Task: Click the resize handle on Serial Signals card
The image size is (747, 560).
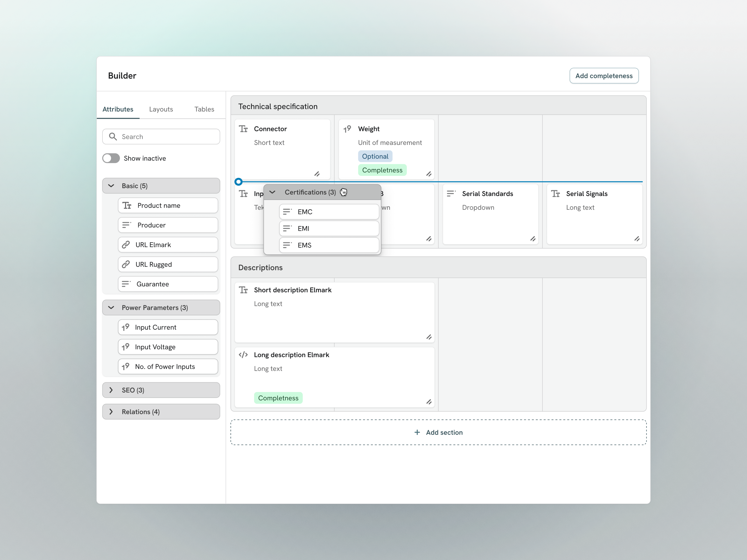Action: click(x=637, y=239)
